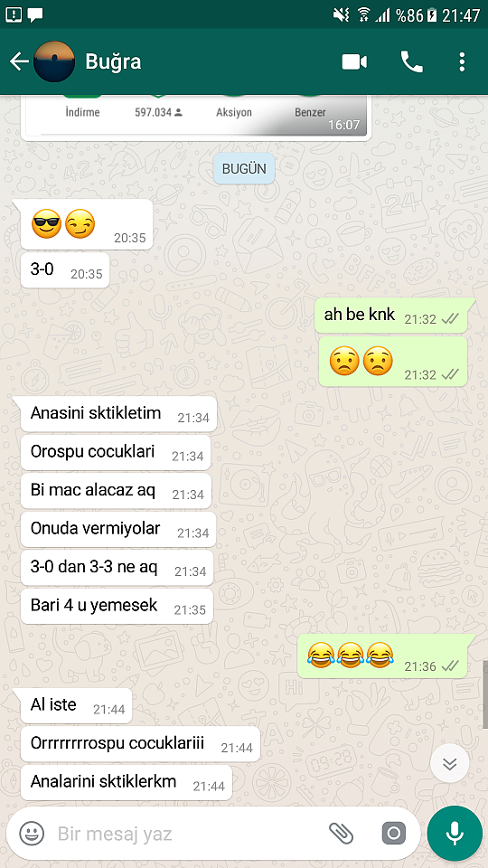The height and width of the screenshot is (868, 488).
Task: Select the '3-0' message at 20:35
Action: pyautogui.click(x=65, y=271)
